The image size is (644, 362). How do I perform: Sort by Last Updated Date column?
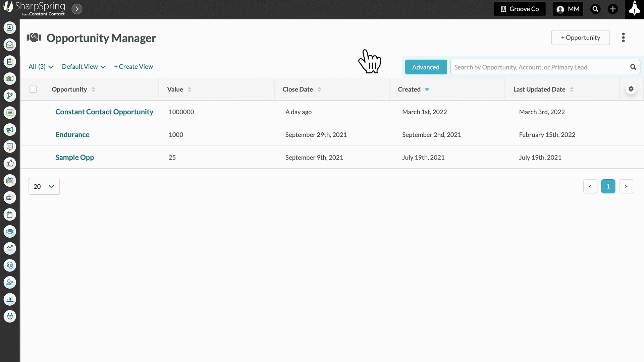[x=543, y=89]
